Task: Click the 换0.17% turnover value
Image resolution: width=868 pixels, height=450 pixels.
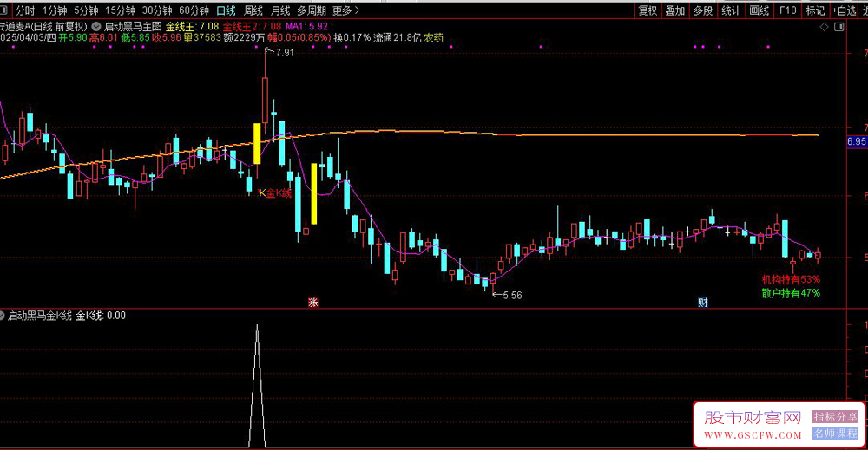Action: 352,37
